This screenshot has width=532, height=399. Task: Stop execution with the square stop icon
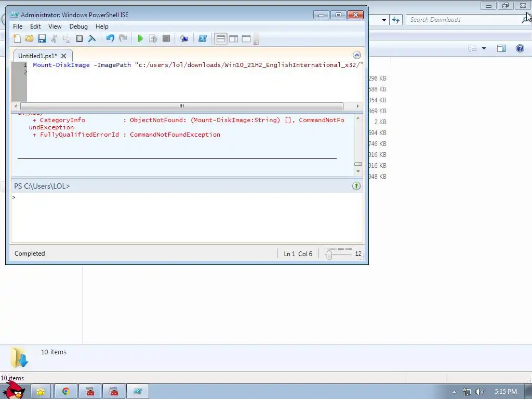click(166, 38)
